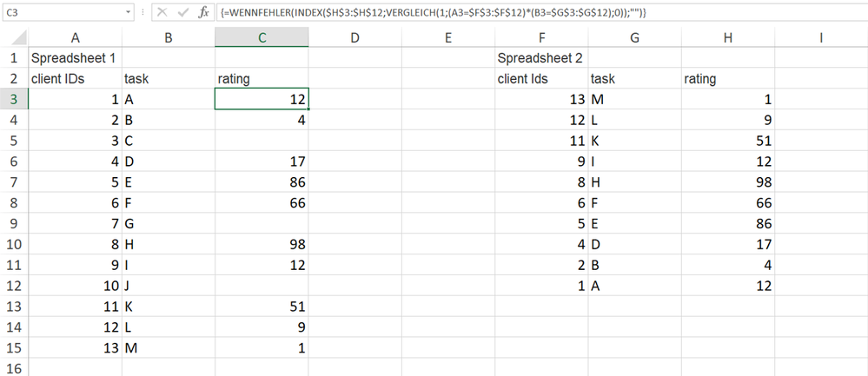Select column B header
This screenshot has width=868, height=376.
tap(169, 37)
